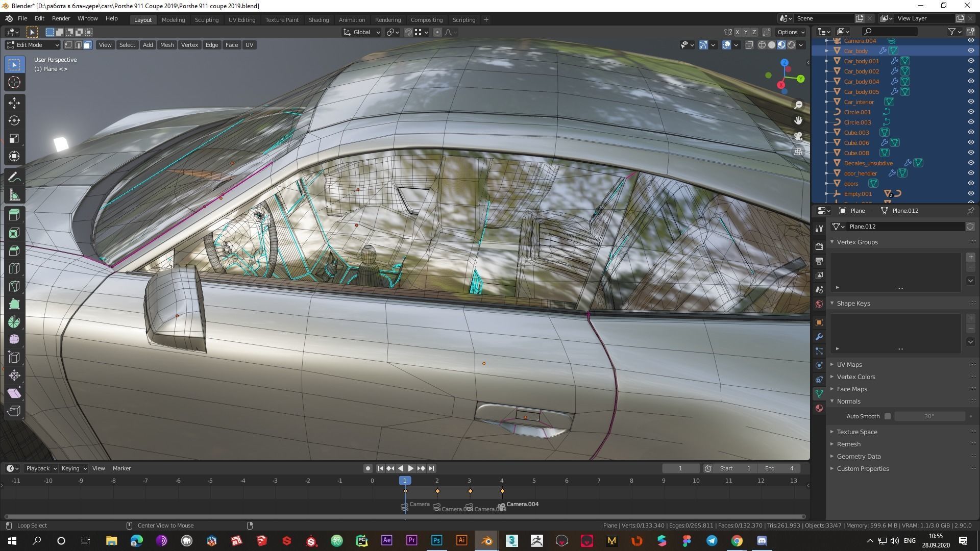Screen dimensions: 980x551
Task: Open the Render properties tab
Action: pyautogui.click(x=819, y=247)
